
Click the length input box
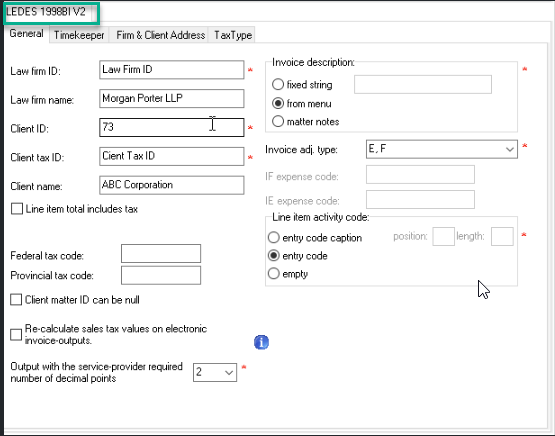[x=502, y=236]
